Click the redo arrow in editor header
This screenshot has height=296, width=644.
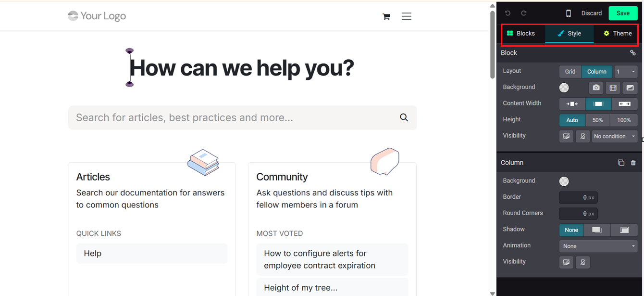pos(524,13)
